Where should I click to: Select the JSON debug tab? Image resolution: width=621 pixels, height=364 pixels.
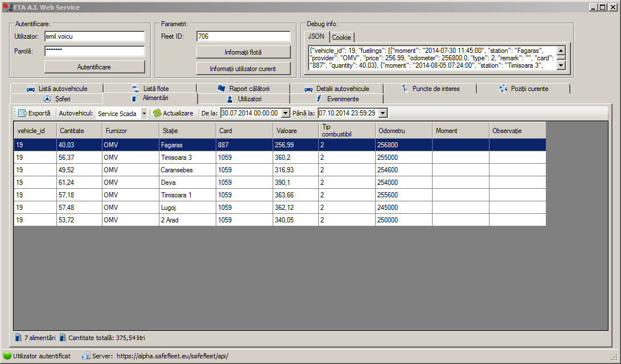click(x=316, y=36)
